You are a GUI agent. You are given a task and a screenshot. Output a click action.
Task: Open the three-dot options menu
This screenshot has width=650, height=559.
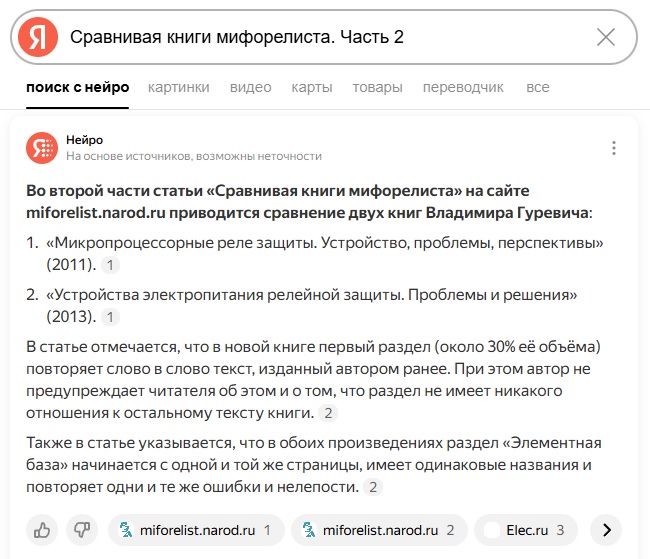pyautogui.click(x=614, y=148)
